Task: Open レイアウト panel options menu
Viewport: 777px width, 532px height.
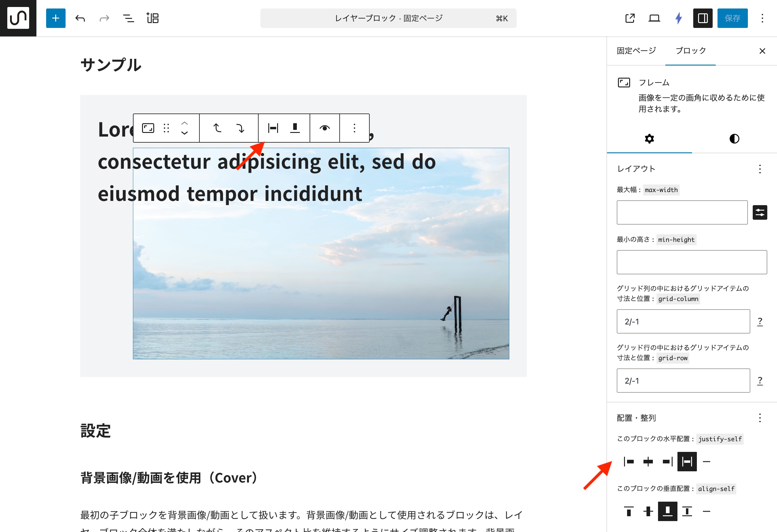Action: [760, 169]
